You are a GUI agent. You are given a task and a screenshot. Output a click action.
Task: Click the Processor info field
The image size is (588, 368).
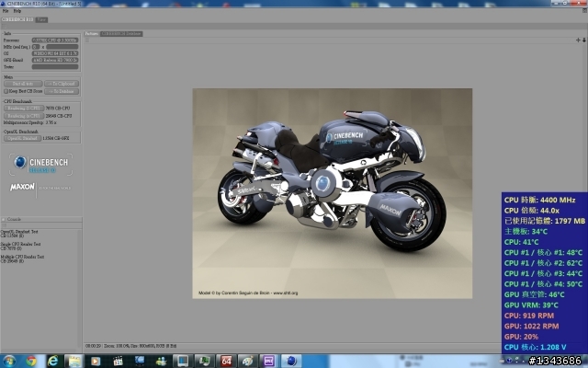55,40
